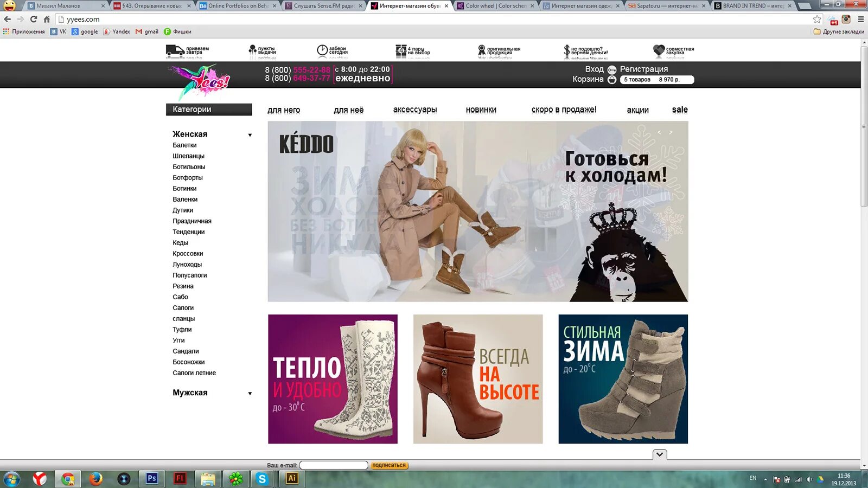Open the Сапоги летние category
This screenshot has width=868, height=488.
click(x=194, y=373)
